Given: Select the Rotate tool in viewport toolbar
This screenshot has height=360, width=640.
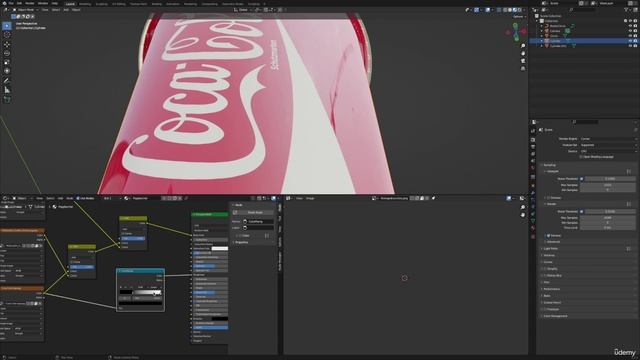Looking at the screenshot, I should [7, 53].
